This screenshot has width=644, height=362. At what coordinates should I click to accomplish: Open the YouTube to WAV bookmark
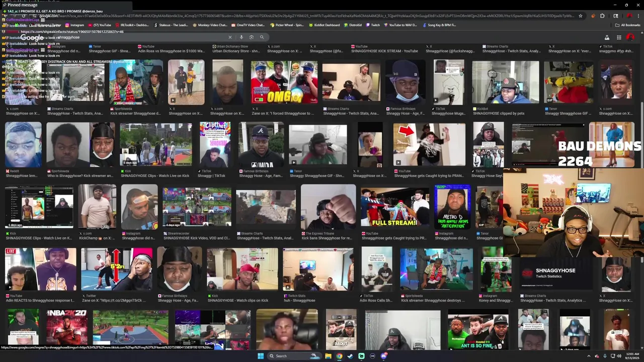pyautogui.click(x=401, y=25)
